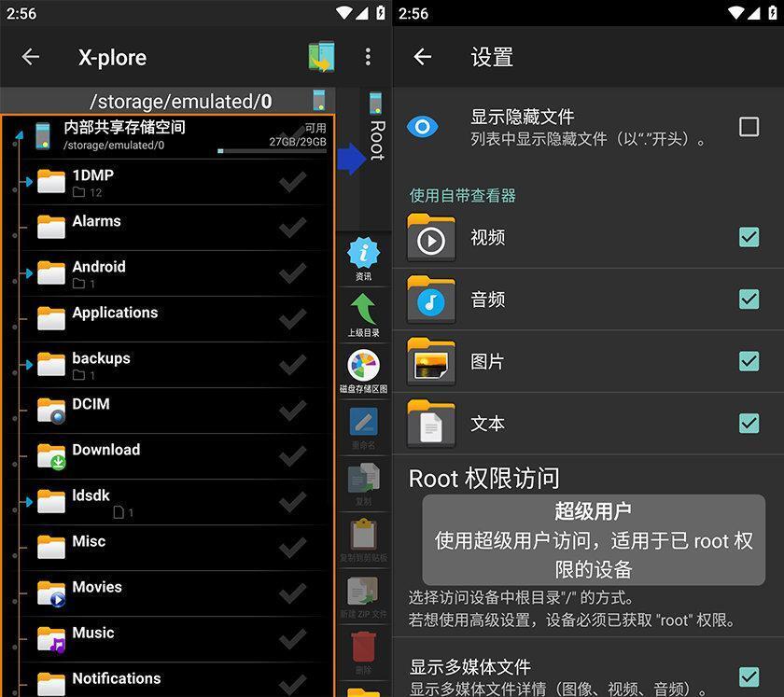The height and width of the screenshot is (697, 784).
Task: Tap the DCIM camera folder icon
Action: click(x=51, y=411)
